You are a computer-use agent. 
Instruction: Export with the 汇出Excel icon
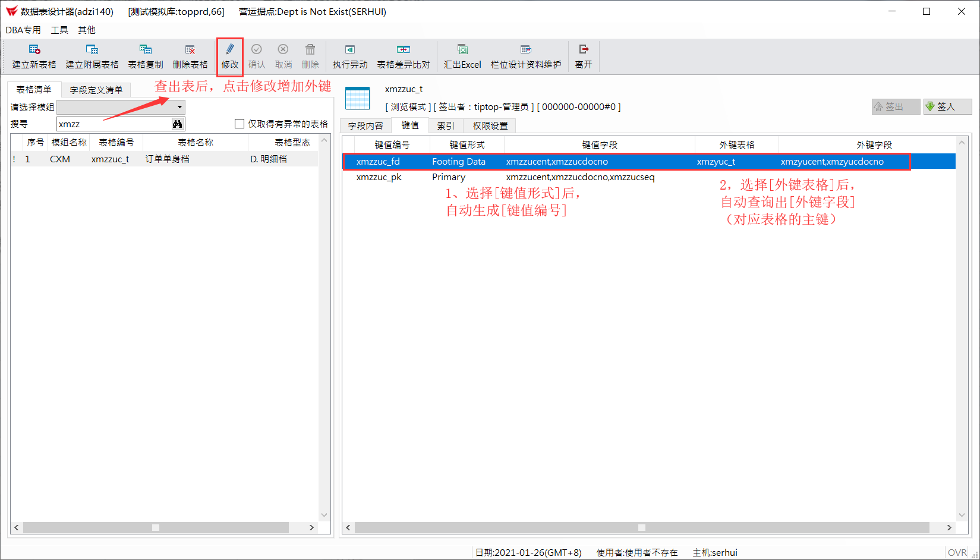pyautogui.click(x=462, y=49)
